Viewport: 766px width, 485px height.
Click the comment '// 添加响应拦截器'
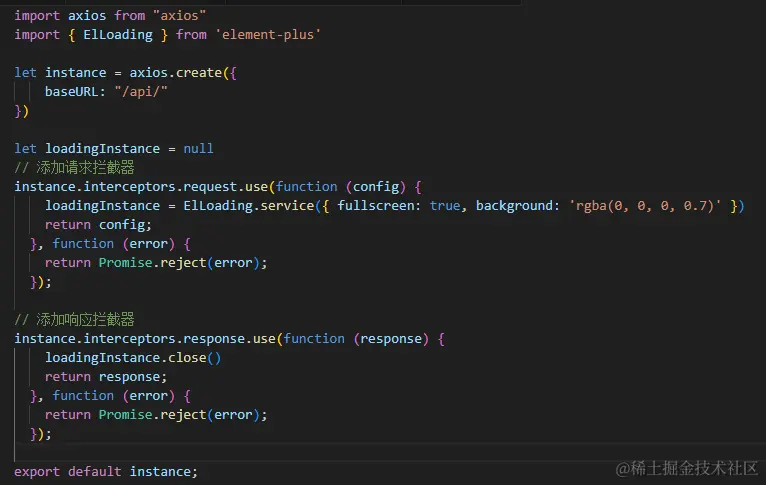[74, 319]
